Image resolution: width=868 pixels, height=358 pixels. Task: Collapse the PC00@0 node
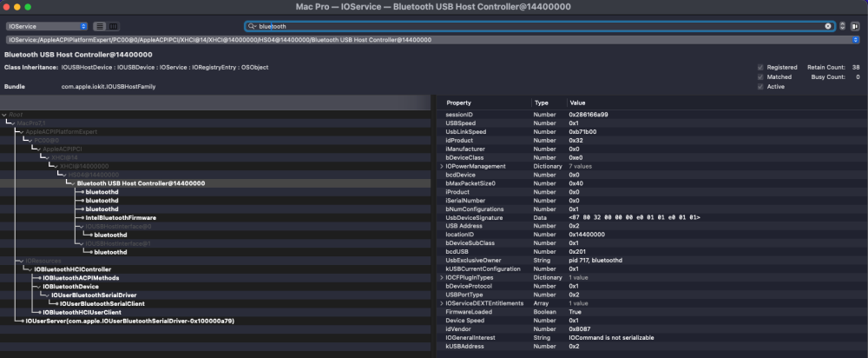[x=30, y=140]
